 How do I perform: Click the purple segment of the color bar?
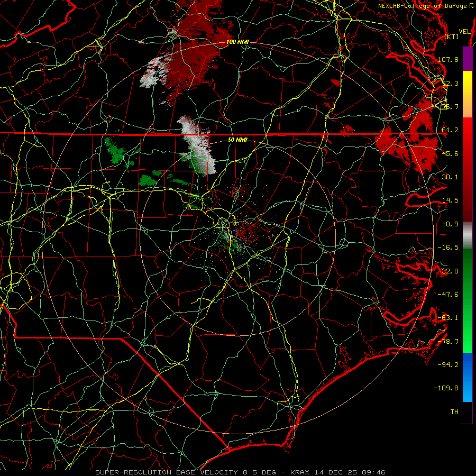[467, 59]
